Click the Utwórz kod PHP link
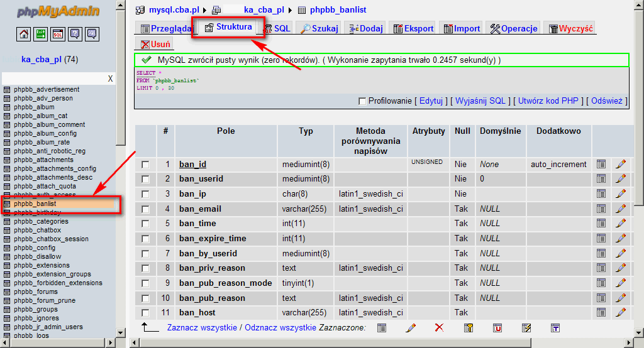The image size is (644, 348). pyautogui.click(x=548, y=101)
